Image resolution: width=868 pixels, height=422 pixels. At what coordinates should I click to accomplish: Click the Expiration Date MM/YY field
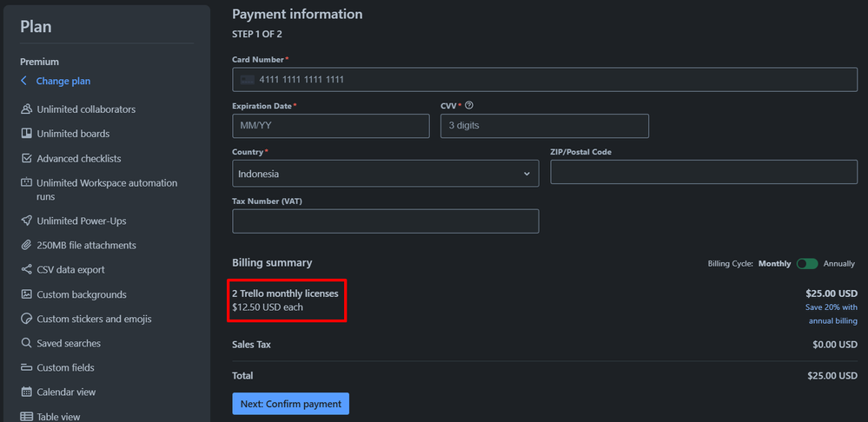pyautogui.click(x=330, y=126)
